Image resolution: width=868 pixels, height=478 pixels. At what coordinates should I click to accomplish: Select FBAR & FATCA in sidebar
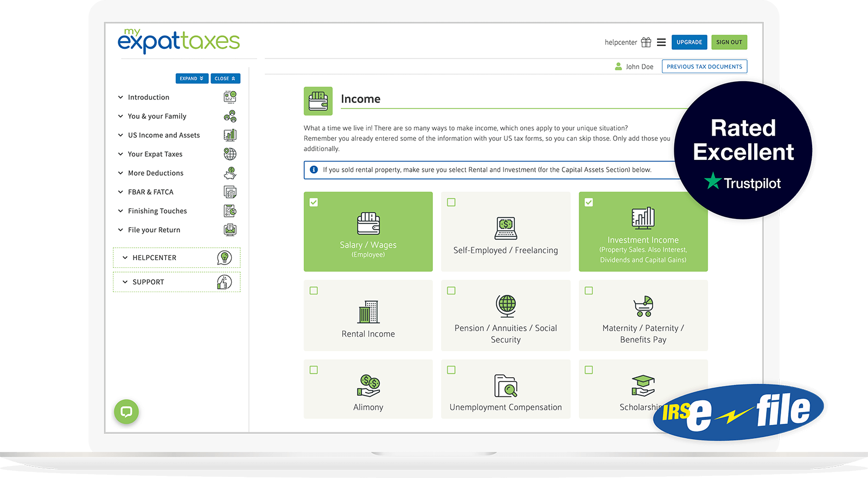pos(151,192)
